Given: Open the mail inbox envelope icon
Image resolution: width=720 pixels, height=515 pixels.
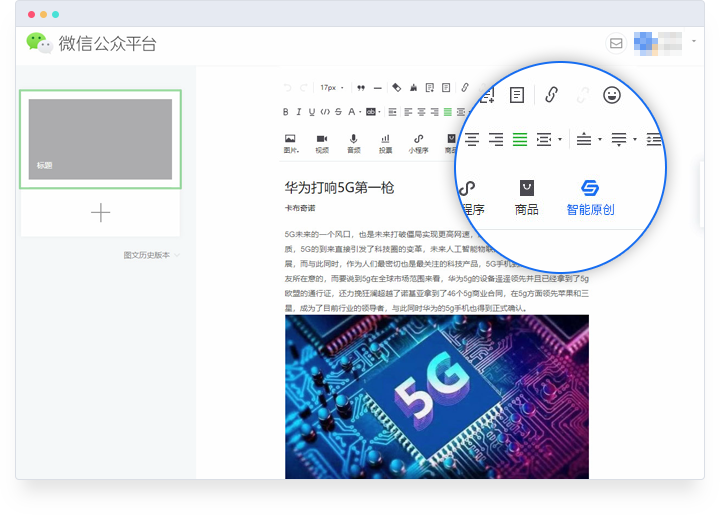Looking at the screenshot, I should pos(616,44).
